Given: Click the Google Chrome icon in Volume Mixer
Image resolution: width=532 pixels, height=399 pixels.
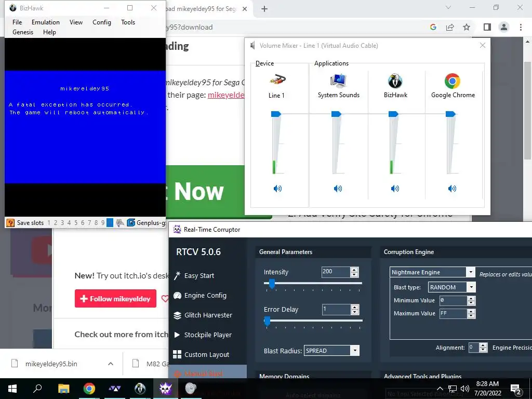Looking at the screenshot, I should click(x=453, y=81).
